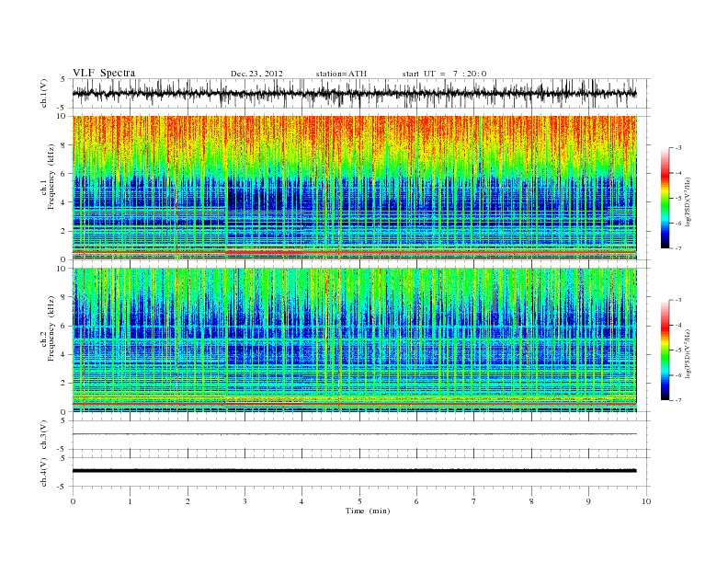Click the 'ch.1(V)' waveform axis label
Viewport: 728px width, 563px height.
click(x=44, y=93)
